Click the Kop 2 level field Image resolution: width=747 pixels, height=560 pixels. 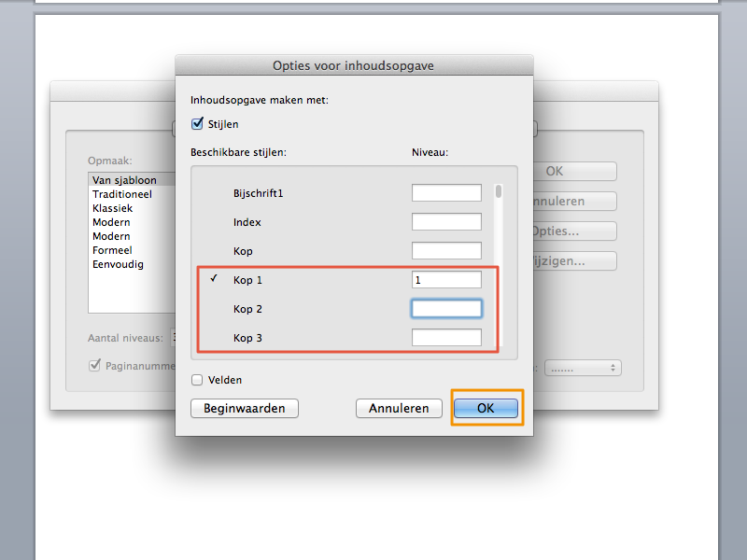[x=446, y=309]
